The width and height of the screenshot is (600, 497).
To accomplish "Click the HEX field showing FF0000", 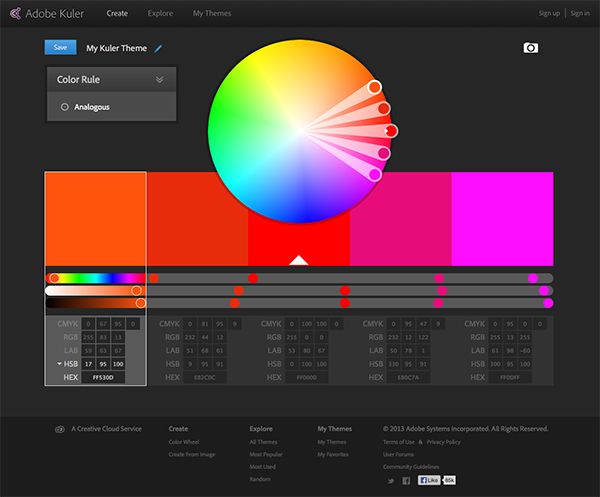I will tap(307, 378).
